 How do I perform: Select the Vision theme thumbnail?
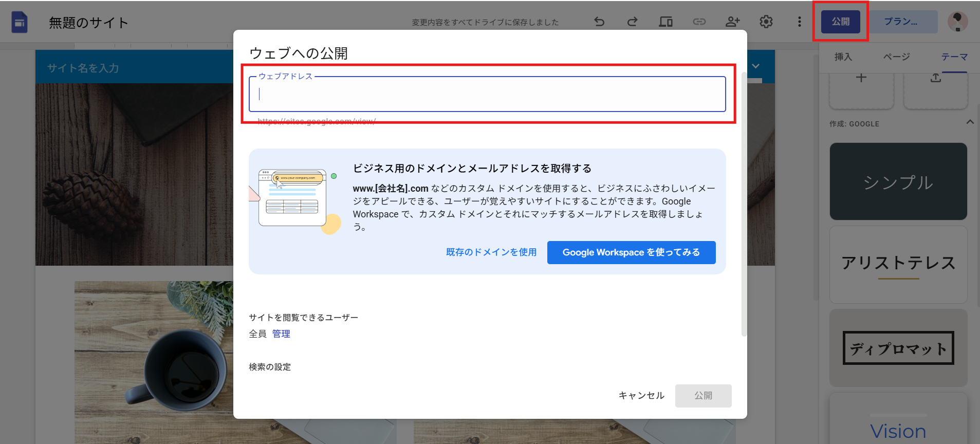pos(898,419)
